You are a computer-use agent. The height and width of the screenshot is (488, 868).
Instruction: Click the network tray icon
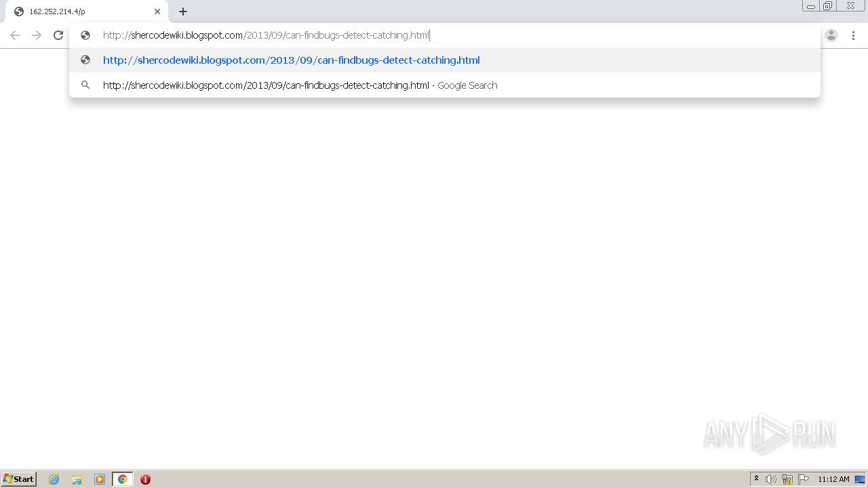coord(787,479)
